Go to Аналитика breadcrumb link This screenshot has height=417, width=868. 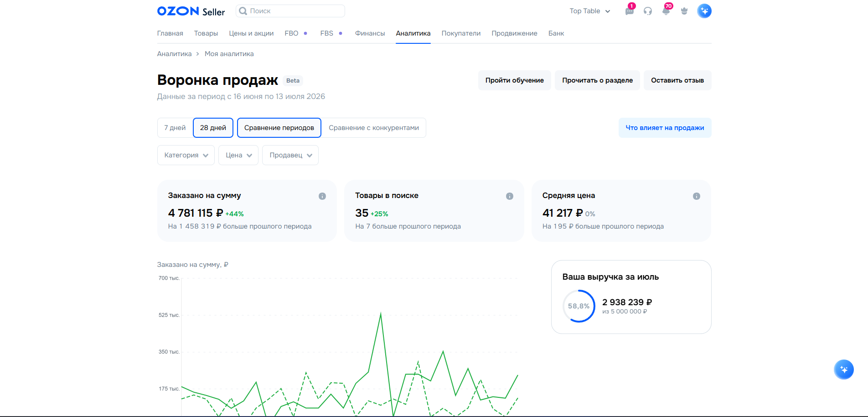[174, 54]
